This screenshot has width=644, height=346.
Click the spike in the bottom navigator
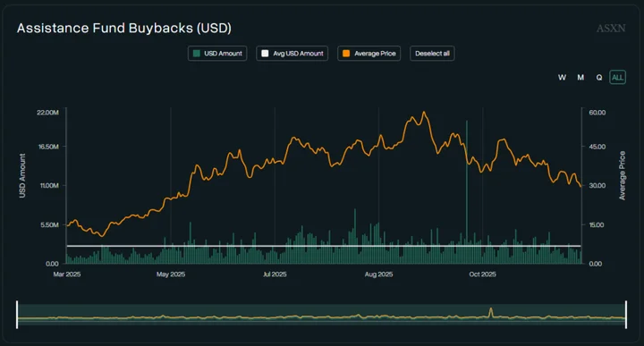[491, 312]
